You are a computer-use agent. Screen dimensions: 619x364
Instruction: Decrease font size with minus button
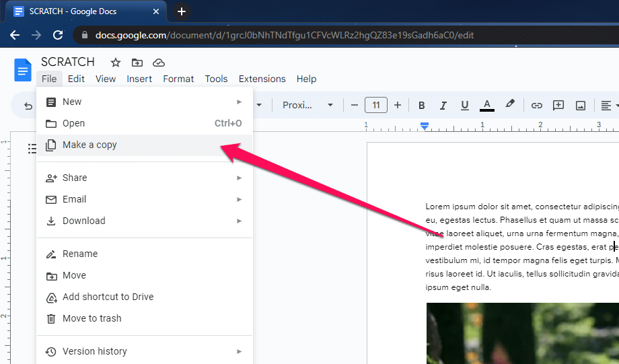click(x=354, y=105)
